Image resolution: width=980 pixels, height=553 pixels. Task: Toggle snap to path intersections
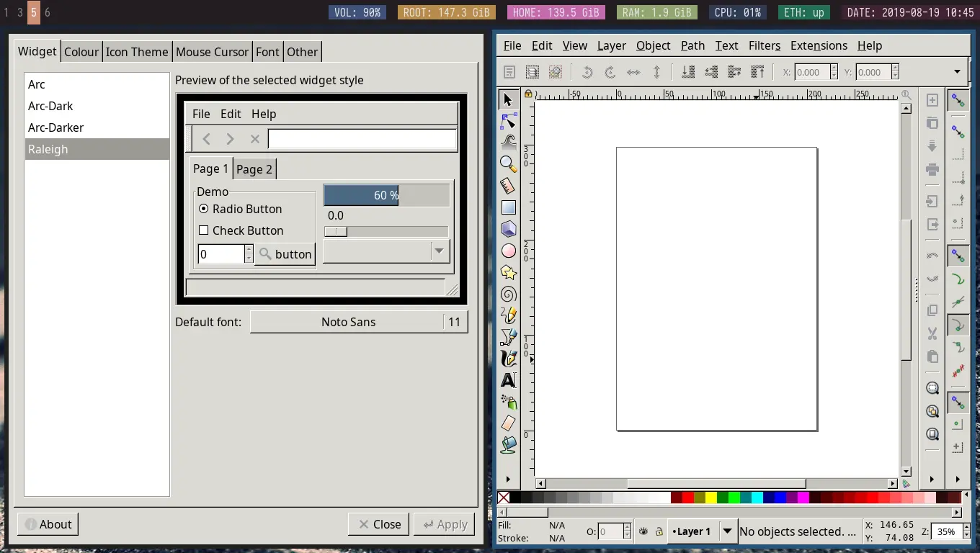pyautogui.click(x=958, y=302)
